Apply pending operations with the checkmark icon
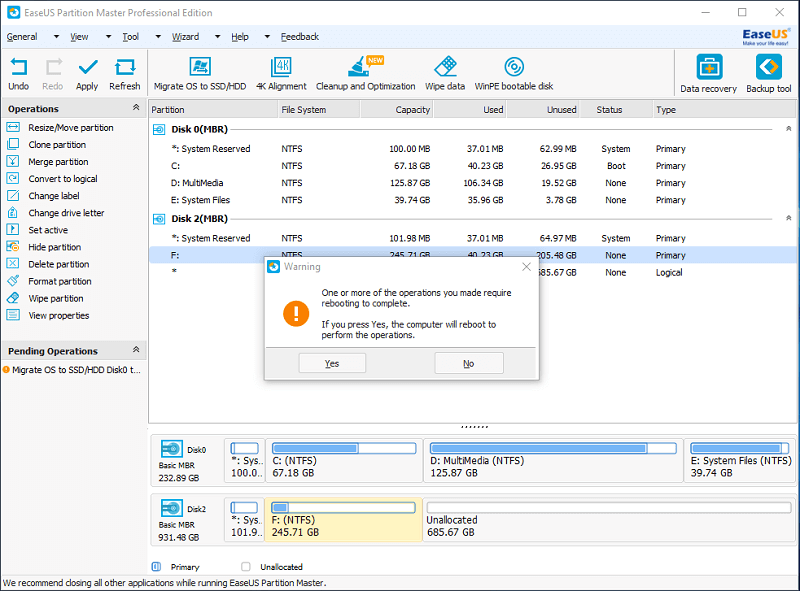The height and width of the screenshot is (591, 800). click(x=87, y=75)
